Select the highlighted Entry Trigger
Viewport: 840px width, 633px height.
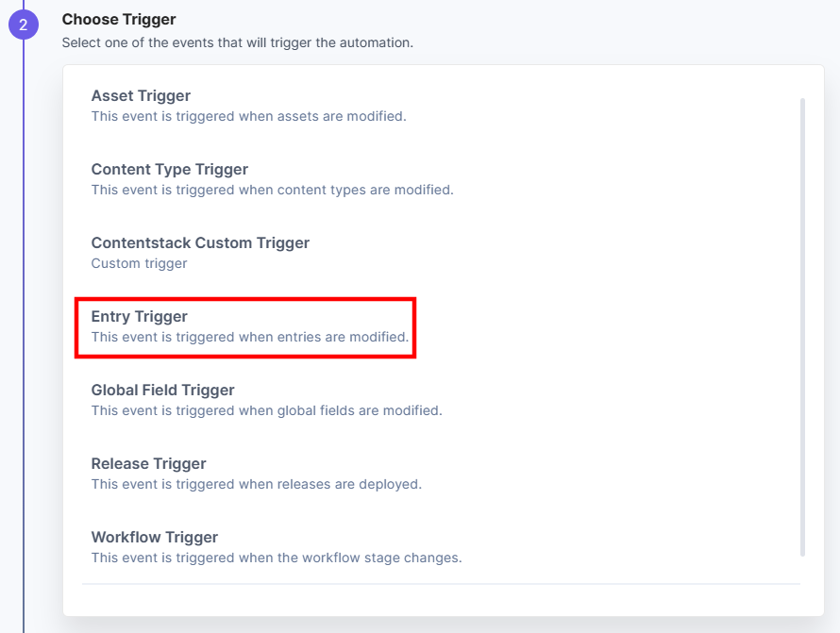(x=139, y=316)
